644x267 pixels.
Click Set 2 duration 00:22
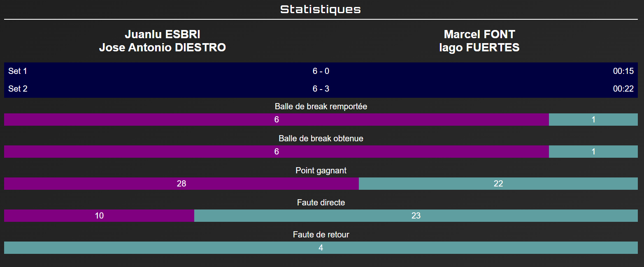pos(623,89)
